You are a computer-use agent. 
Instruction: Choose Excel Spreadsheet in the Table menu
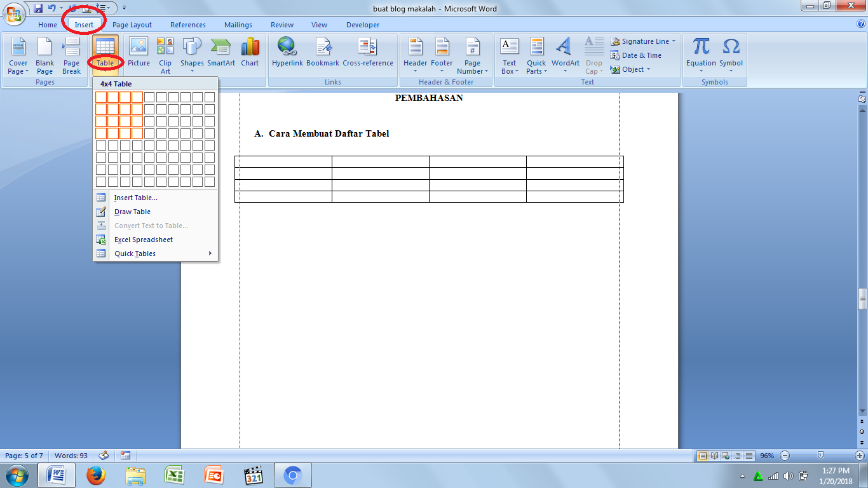click(142, 240)
